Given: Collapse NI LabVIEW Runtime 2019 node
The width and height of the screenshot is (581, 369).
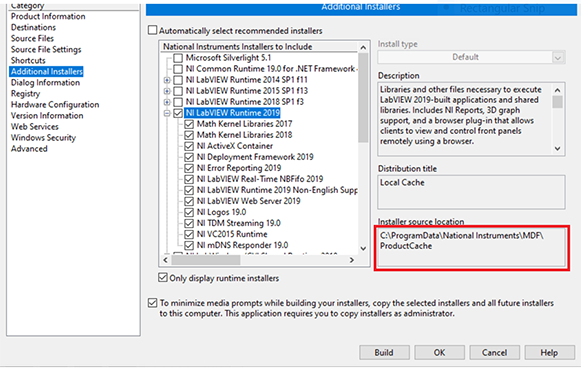Looking at the screenshot, I should pyautogui.click(x=167, y=113).
